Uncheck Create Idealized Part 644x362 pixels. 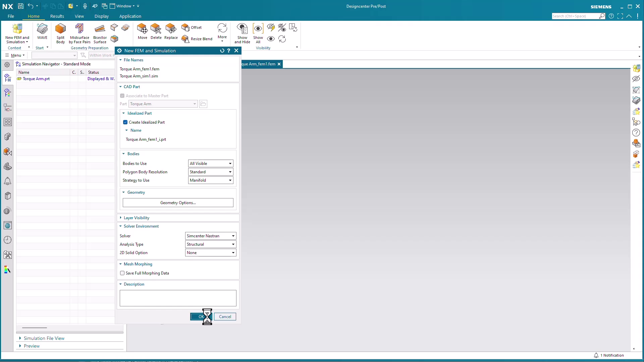pos(125,122)
